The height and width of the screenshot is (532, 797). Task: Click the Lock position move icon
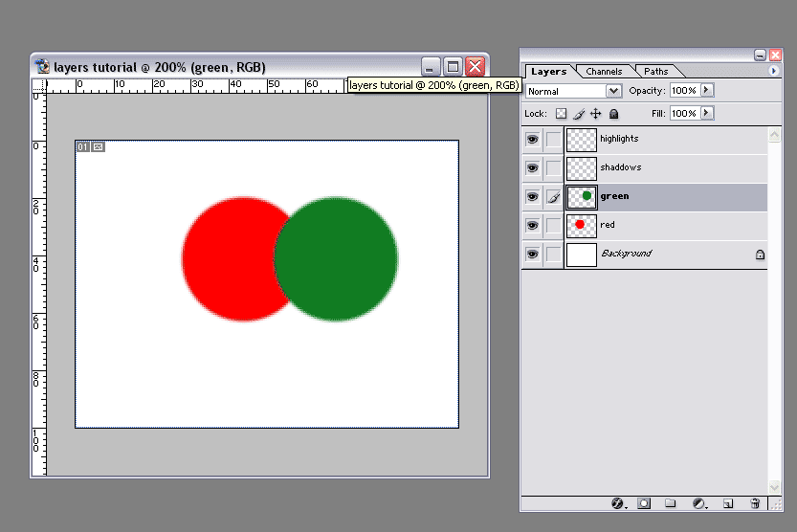point(595,113)
